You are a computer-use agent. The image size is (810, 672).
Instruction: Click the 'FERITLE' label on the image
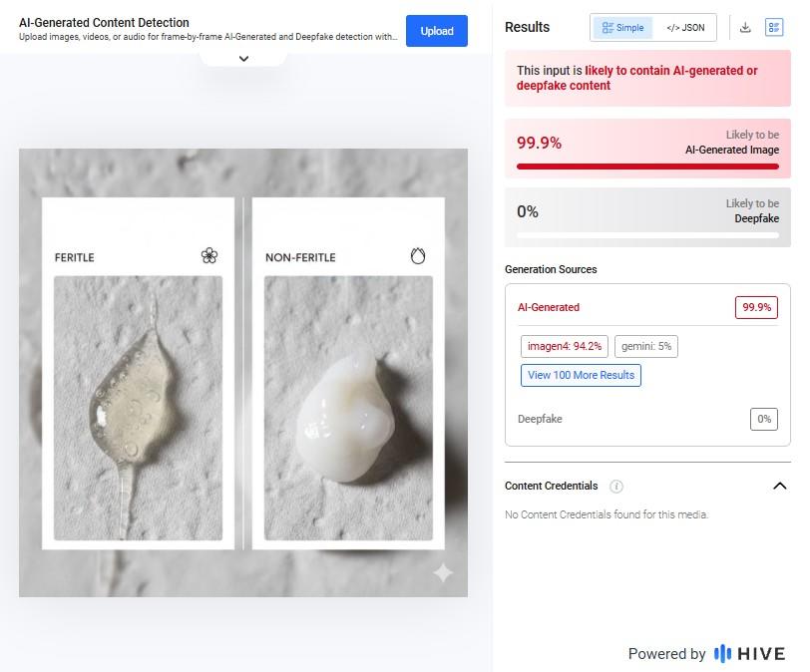[x=75, y=257]
